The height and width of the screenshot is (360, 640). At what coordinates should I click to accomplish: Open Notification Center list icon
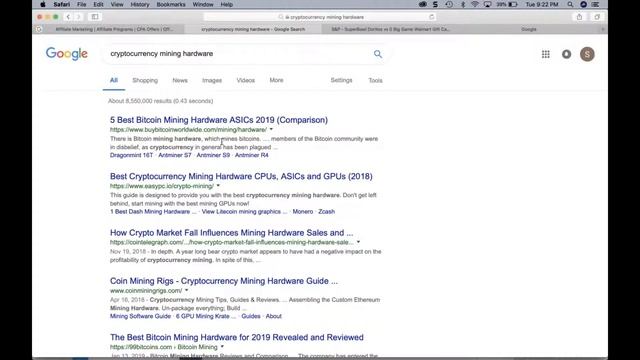coord(596,4)
